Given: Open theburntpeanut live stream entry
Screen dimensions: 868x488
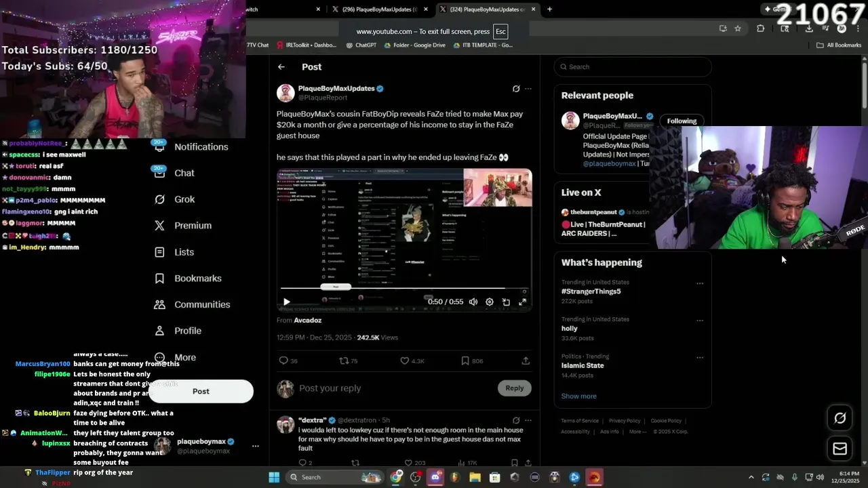Looking at the screenshot, I should tap(604, 223).
